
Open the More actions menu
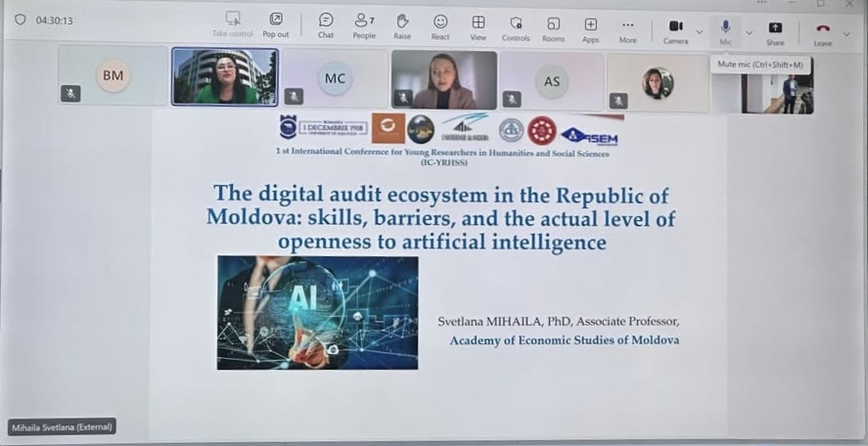click(x=627, y=27)
